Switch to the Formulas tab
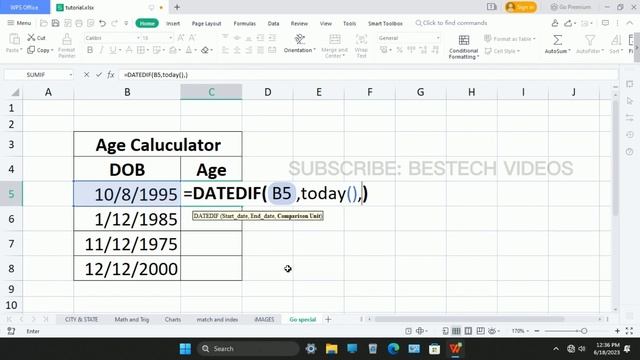Image resolution: width=640 pixels, height=360 pixels. pyautogui.click(x=244, y=24)
